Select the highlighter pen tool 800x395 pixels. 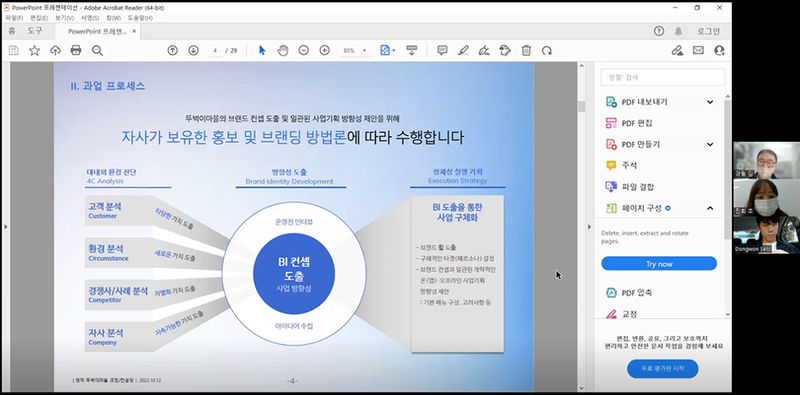pyautogui.click(x=463, y=51)
